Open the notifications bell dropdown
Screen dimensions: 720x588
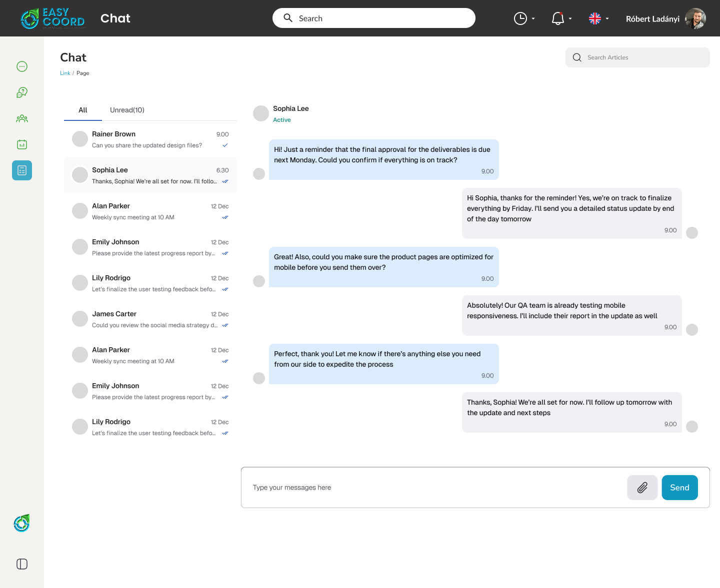tap(561, 18)
